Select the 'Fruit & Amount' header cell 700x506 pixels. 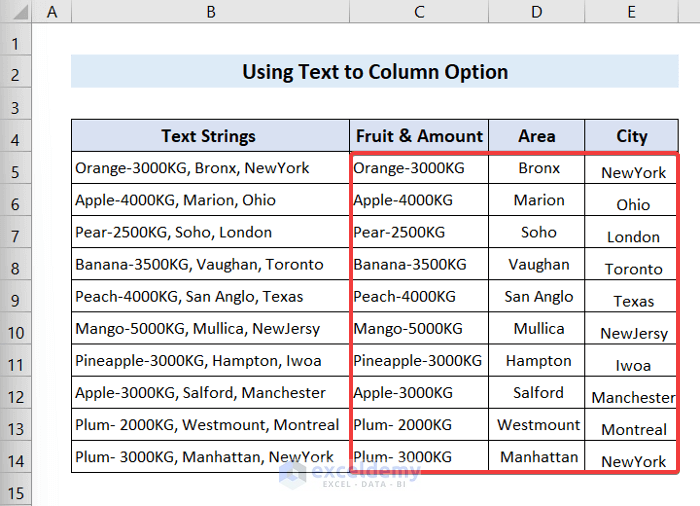[419, 137]
